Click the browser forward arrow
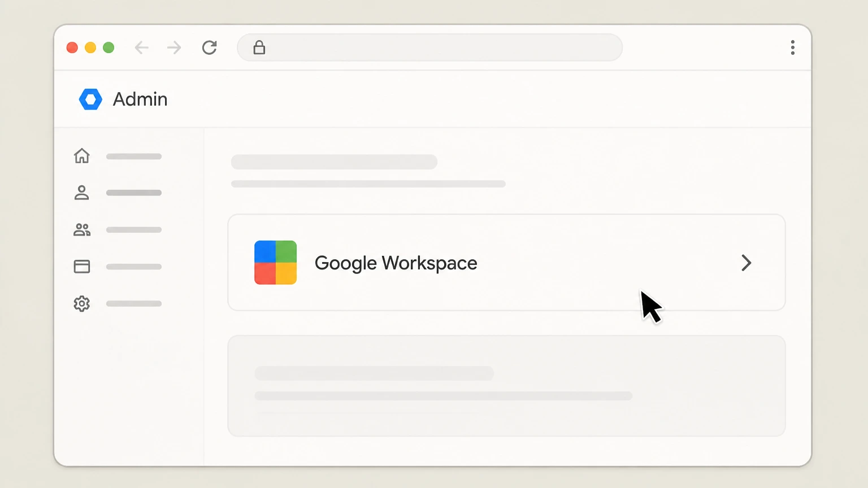 174,47
